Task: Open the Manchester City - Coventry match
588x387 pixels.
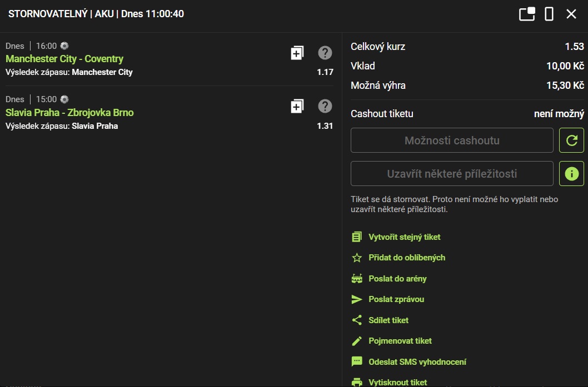Action: [x=64, y=59]
